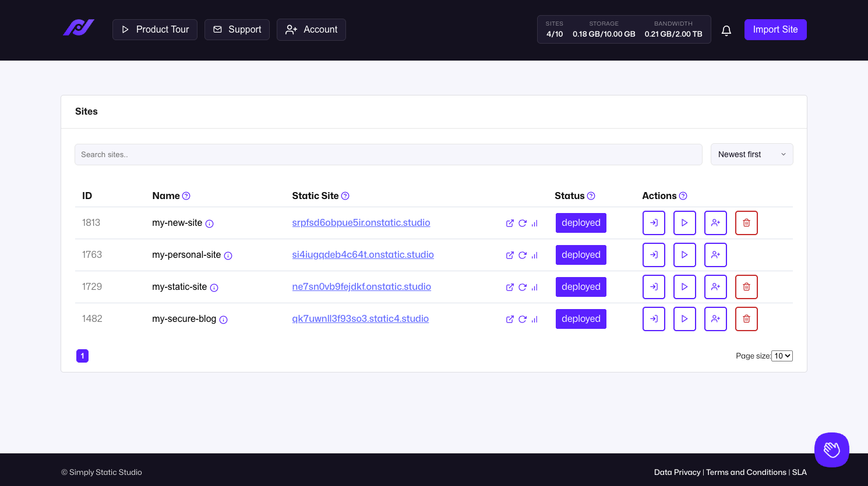Click into the Search sites field
868x486 pixels.
[388, 155]
